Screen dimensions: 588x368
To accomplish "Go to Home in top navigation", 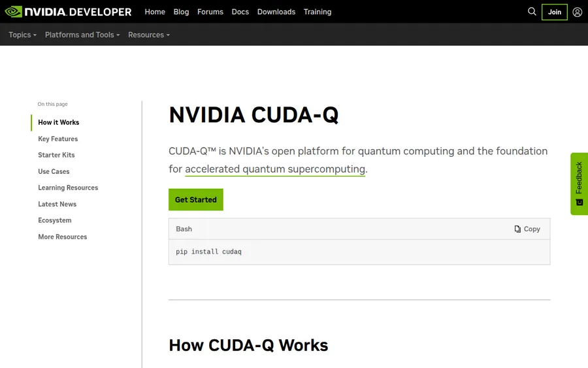I will pyautogui.click(x=155, y=12).
